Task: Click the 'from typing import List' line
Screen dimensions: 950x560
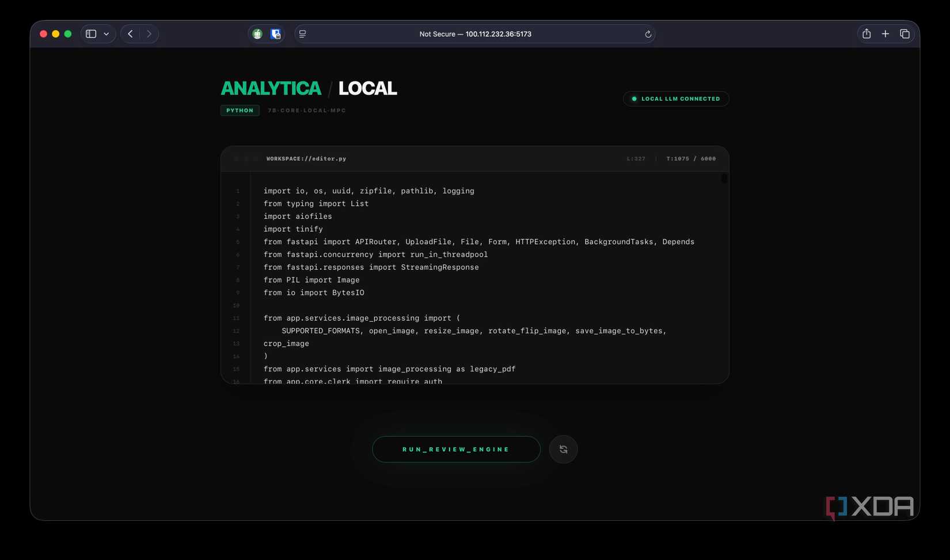Action: [316, 204]
